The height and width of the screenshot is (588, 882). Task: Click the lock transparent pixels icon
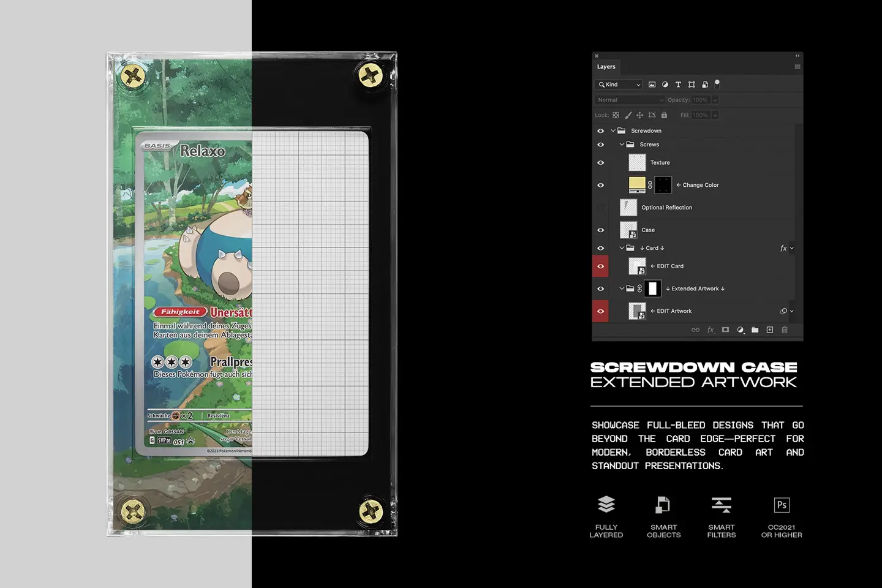[615, 115]
